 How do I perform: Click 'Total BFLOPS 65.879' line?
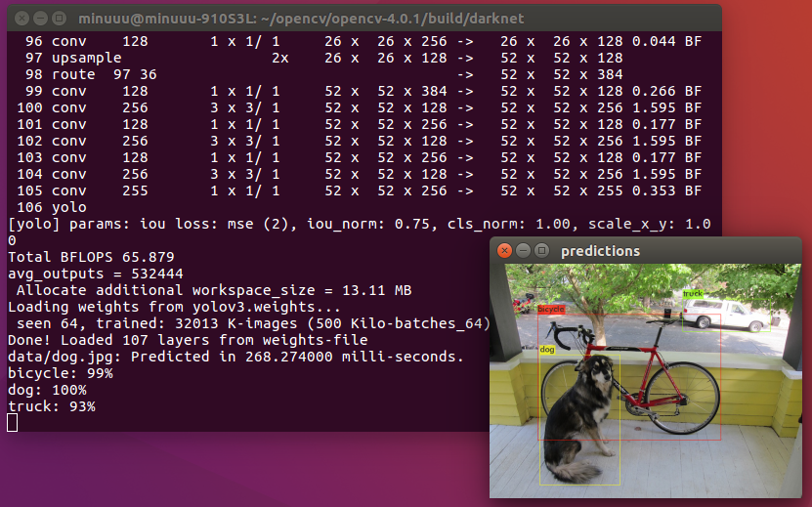(91, 257)
